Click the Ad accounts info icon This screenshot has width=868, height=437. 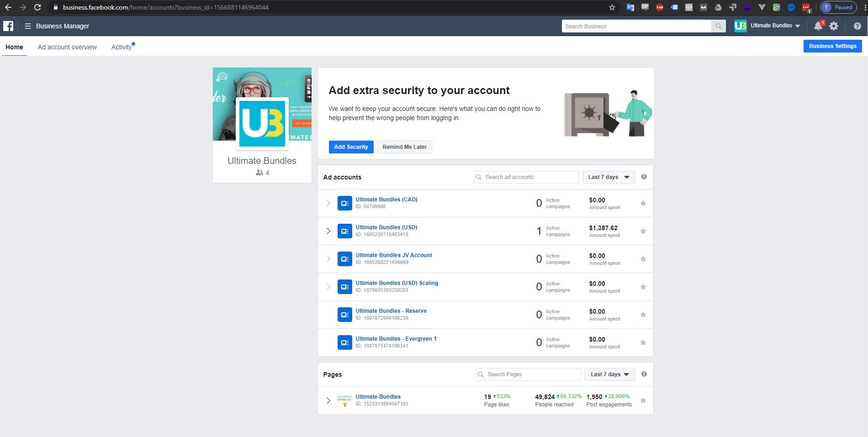644,177
